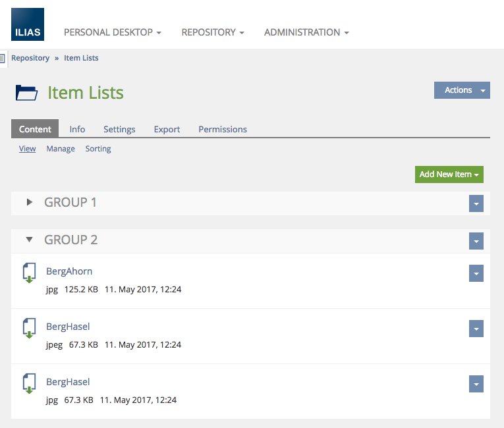Click the BergAhorn file download icon
The width and height of the screenshot is (504, 428).
pos(28,273)
